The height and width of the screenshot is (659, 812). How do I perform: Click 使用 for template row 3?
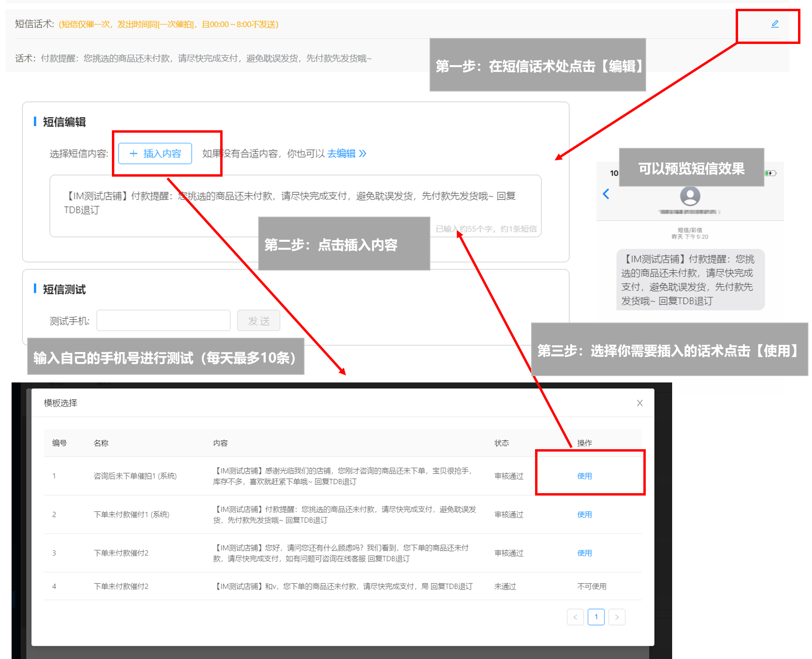584,553
